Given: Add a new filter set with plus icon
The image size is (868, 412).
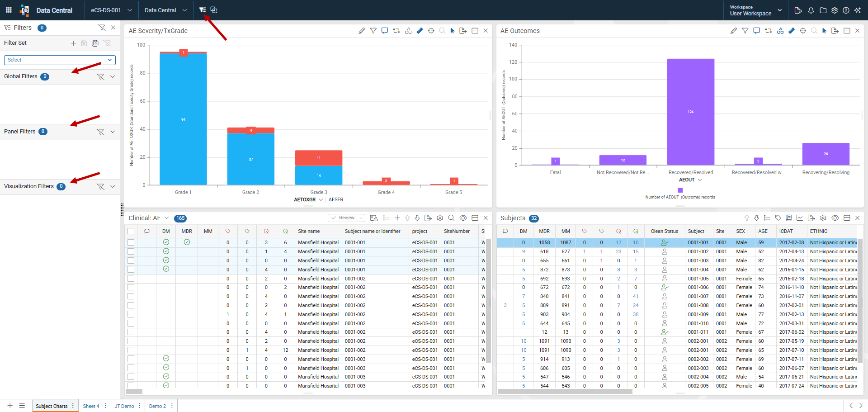Looking at the screenshot, I should pyautogui.click(x=73, y=43).
